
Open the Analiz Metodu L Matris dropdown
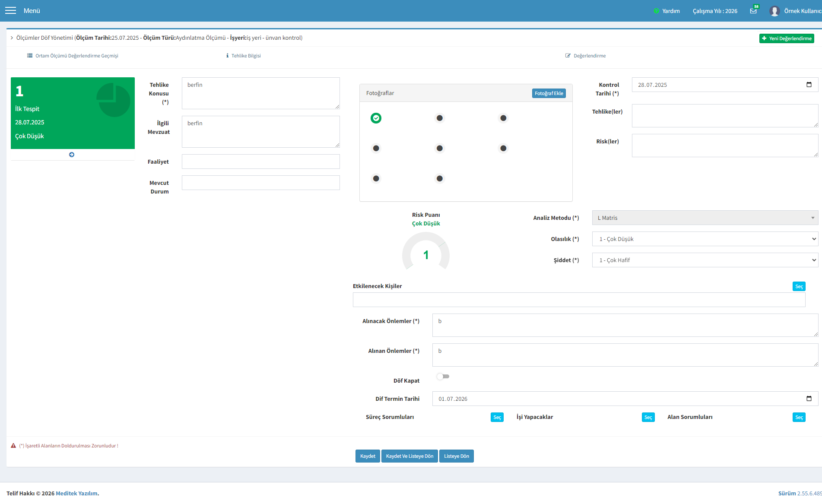[705, 218]
